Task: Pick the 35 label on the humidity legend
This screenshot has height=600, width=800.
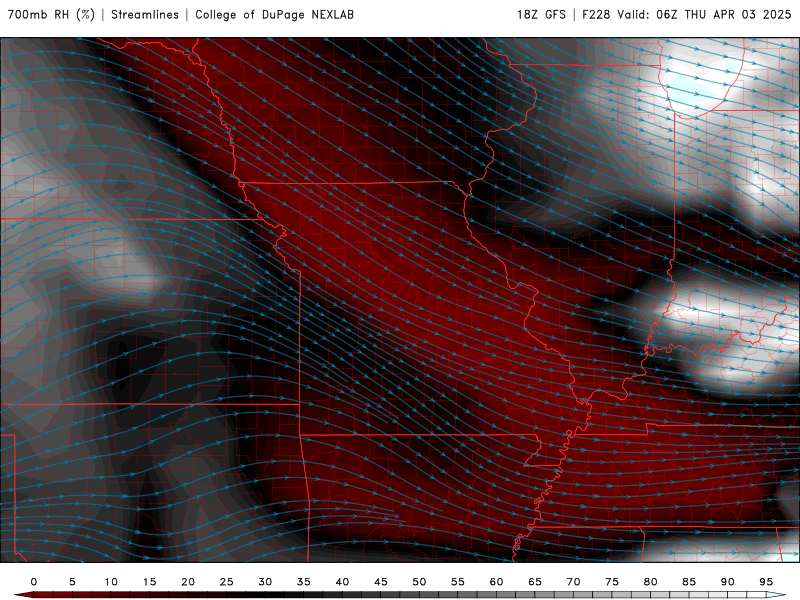Action: [304, 582]
